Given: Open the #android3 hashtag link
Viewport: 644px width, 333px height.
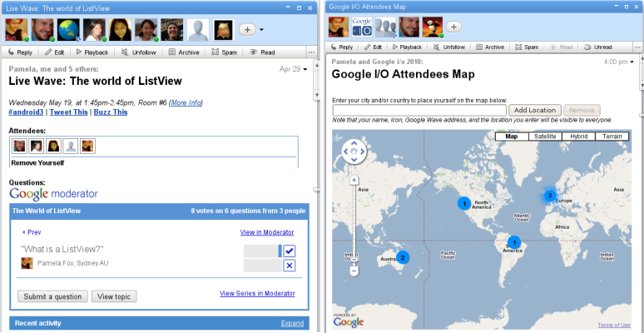Looking at the screenshot, I should click(x=26, y=112).
